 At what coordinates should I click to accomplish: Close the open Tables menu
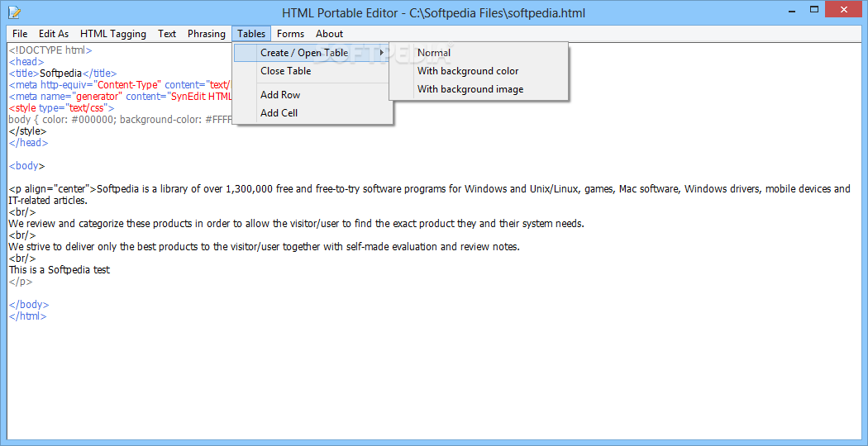point(251,34)
